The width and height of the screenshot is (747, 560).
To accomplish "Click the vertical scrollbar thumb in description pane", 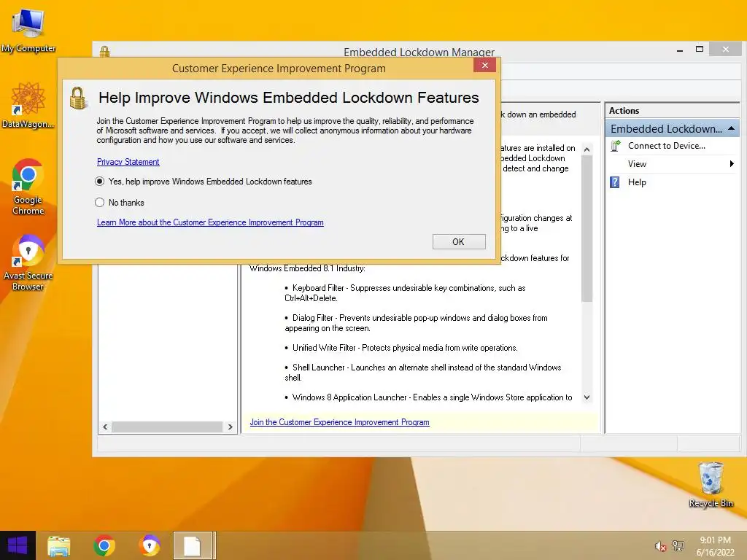I will [x=587, y=228].
